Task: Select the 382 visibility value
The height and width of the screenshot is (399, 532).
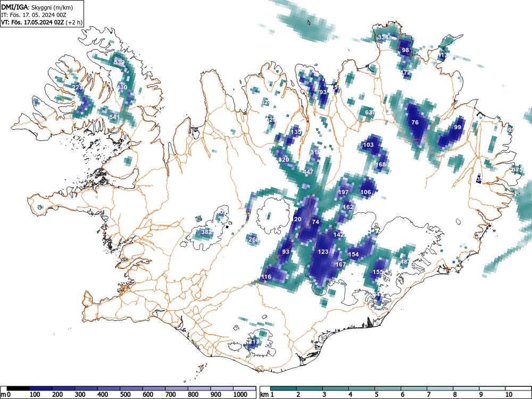Action: pyautogui.click(x=206, y=232)
